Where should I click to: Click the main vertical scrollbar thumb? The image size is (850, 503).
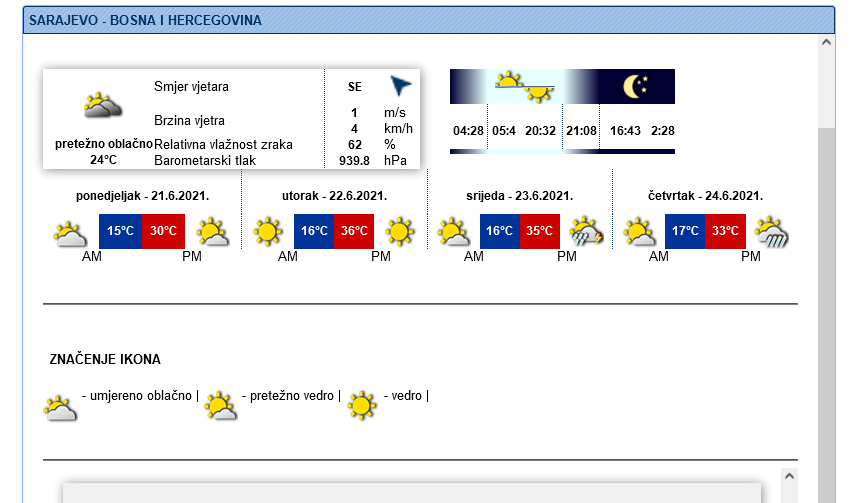[x=826, y=300]
